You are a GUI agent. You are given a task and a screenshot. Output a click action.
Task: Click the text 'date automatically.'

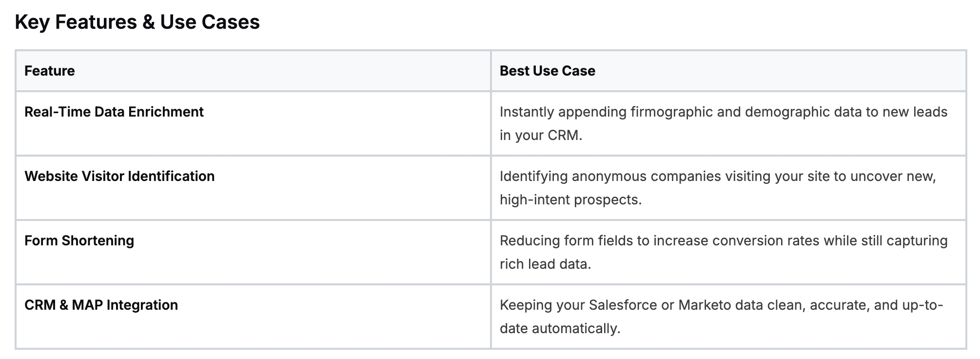[560, 328]
